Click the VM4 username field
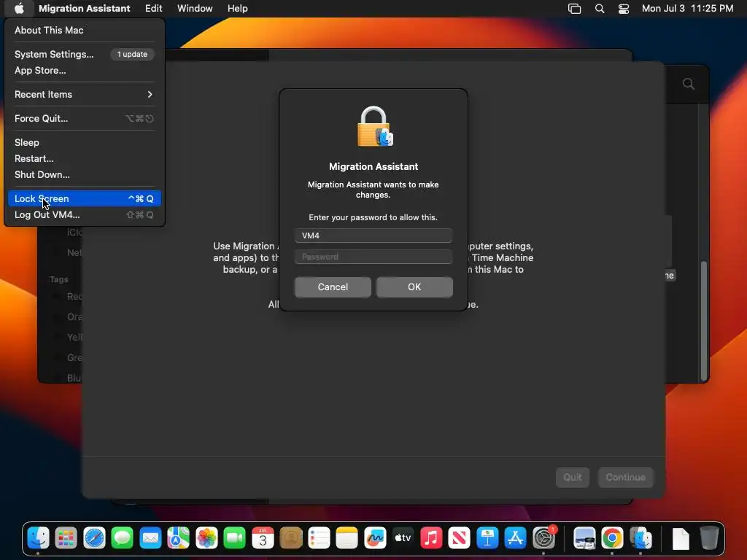 point(373,236)
